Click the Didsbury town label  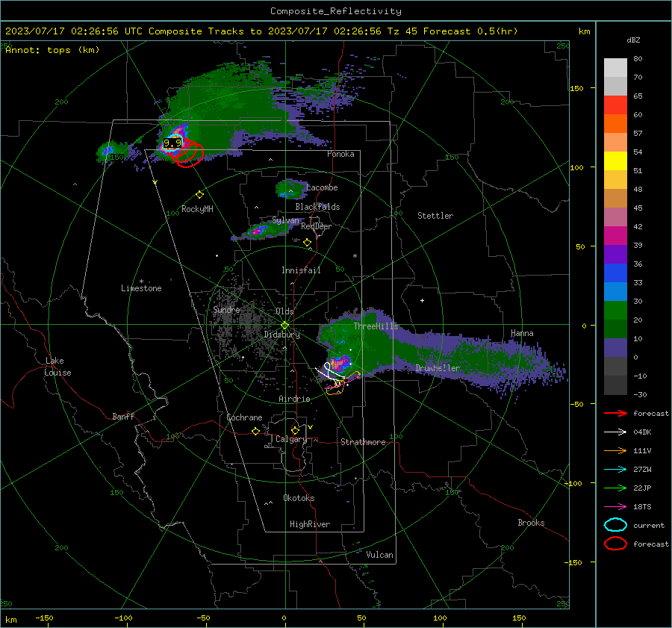click(281, 335)
